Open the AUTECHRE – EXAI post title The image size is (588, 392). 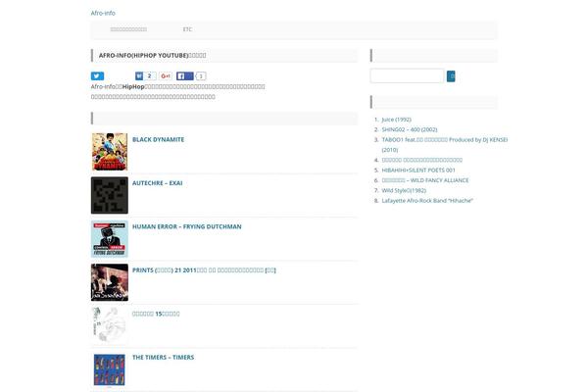[x=158, y=183]
